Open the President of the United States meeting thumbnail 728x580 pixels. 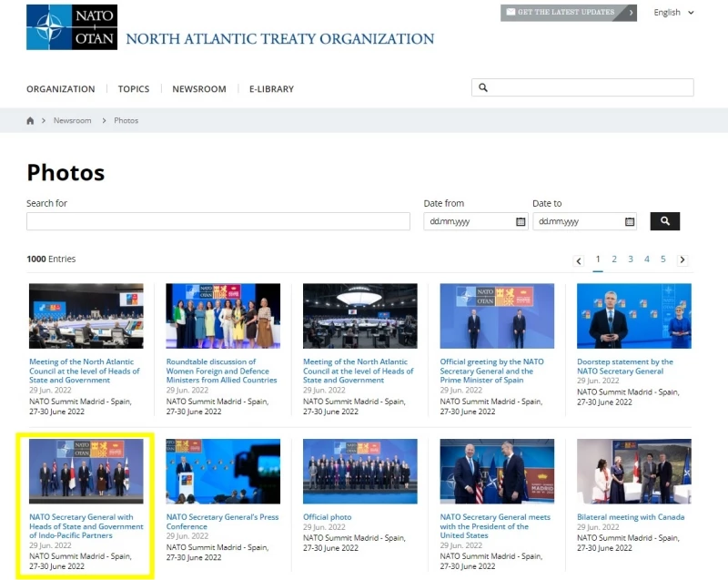pyautogui.click(x=497, y=472)
